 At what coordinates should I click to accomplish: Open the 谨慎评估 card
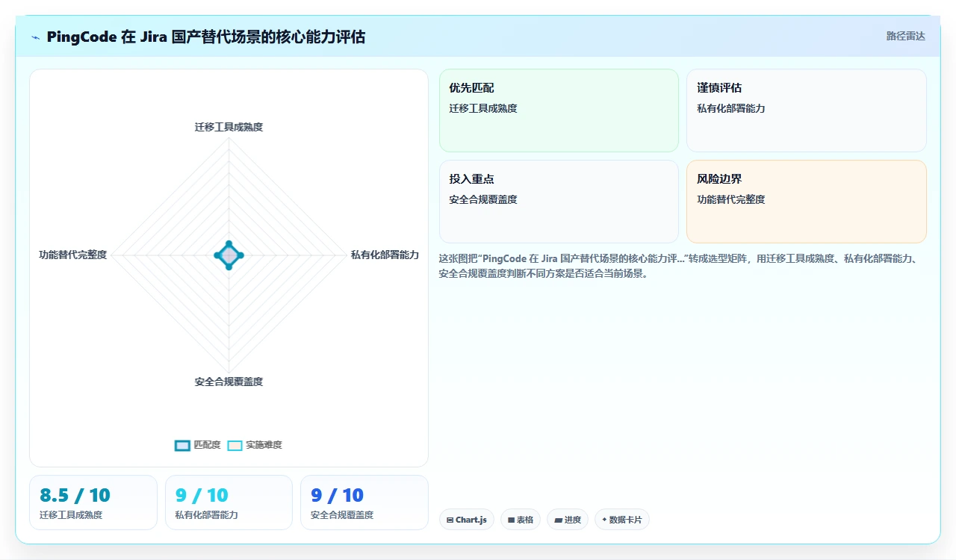point(807,111)
